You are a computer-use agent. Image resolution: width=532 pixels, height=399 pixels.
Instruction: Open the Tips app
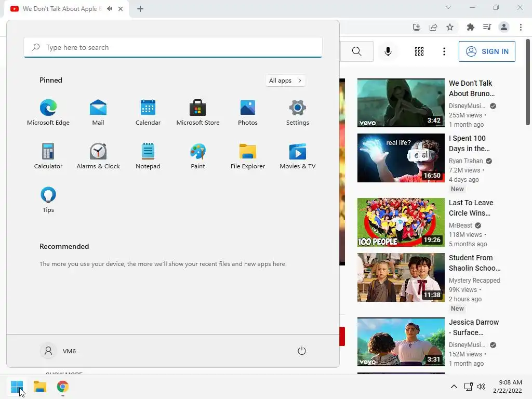(48, 200)
